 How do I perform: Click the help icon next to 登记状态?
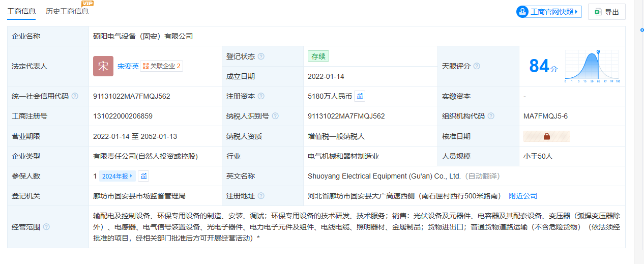261,56
